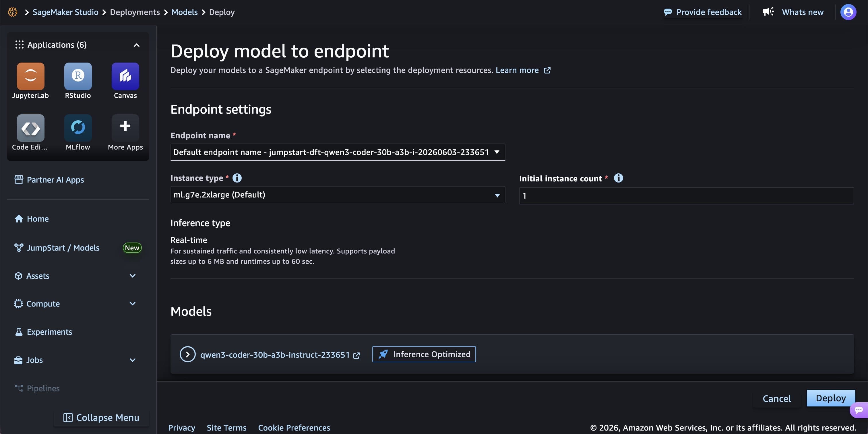This screenshot has width=868, height=434.
Task: Open model link external icon next to qwen3-coder
Action: pyautogui.click(x=356, y=355)
